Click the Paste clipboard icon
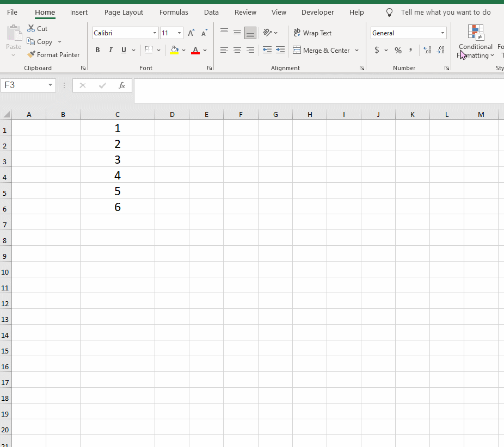The image size is (504, 447). coord(14,33)
